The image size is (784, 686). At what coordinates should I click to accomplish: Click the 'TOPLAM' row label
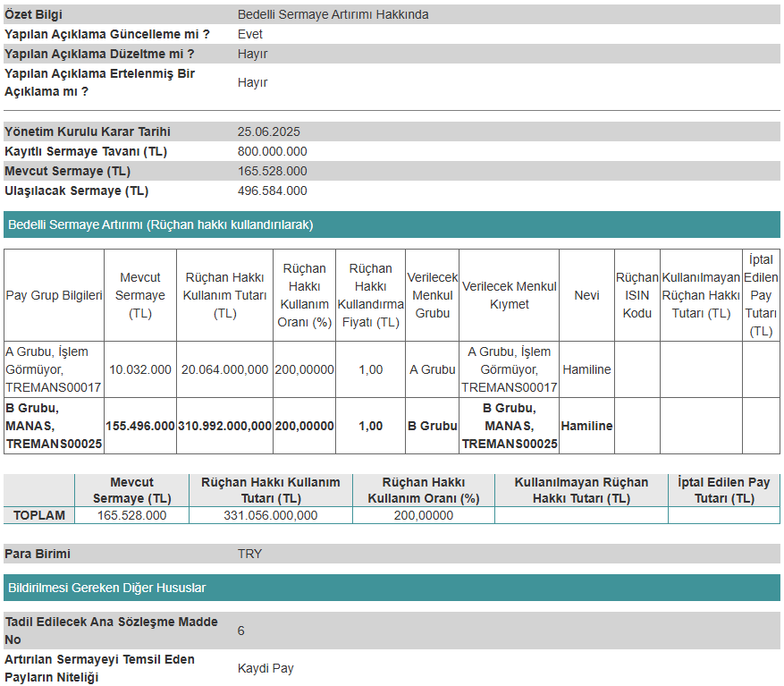[x=39, y=515]
